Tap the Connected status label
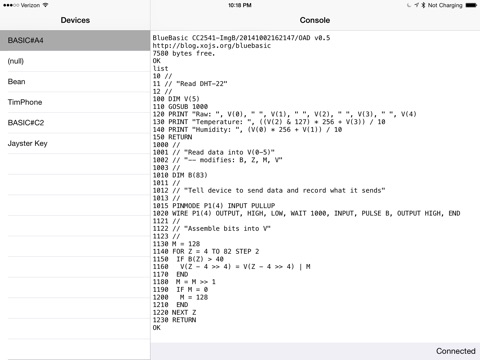This screenshot has width=480, height=360. click(x=456, y=351)
